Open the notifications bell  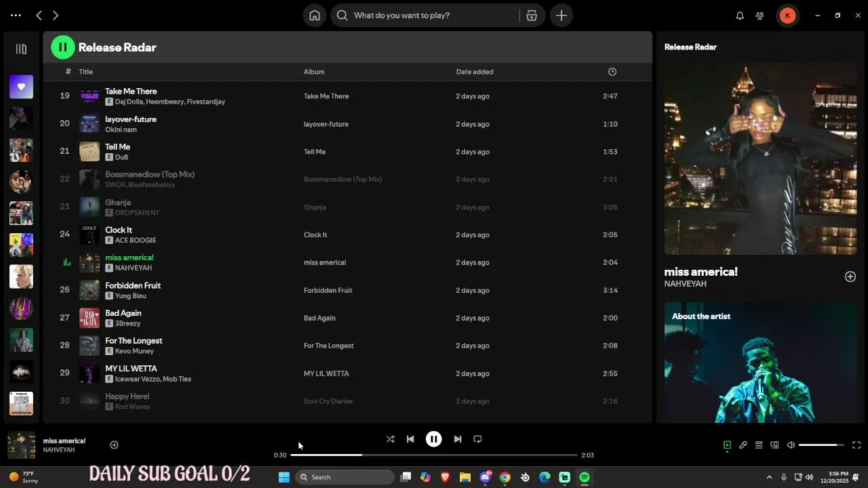click(740, 15)
